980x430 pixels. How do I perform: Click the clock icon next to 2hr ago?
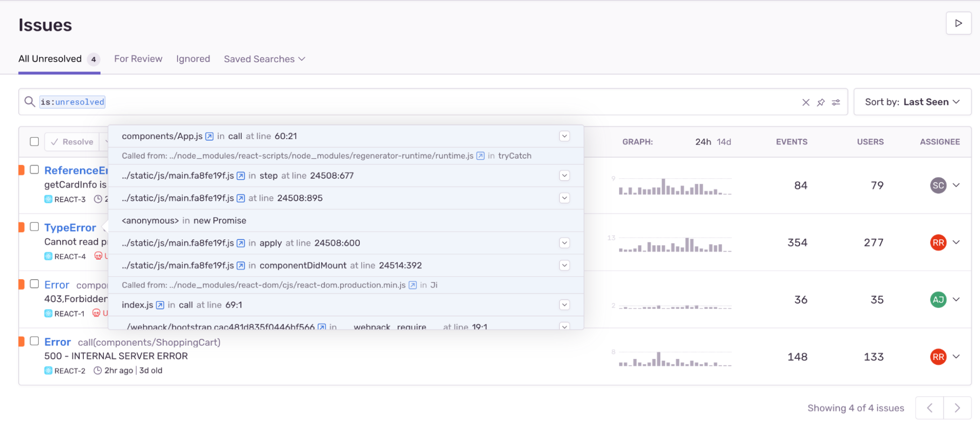point(98,371)
